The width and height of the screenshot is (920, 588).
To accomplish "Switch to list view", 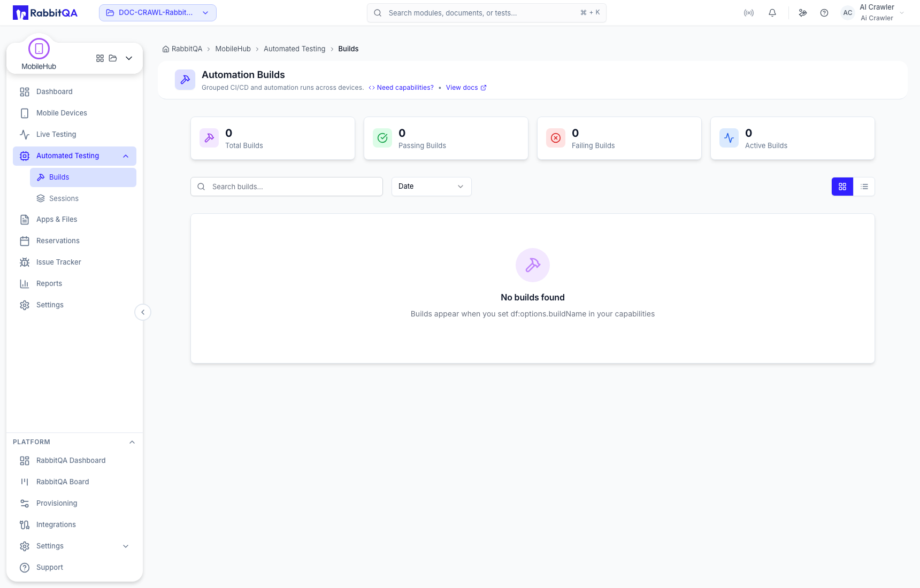I will click(x=864, y=187).
